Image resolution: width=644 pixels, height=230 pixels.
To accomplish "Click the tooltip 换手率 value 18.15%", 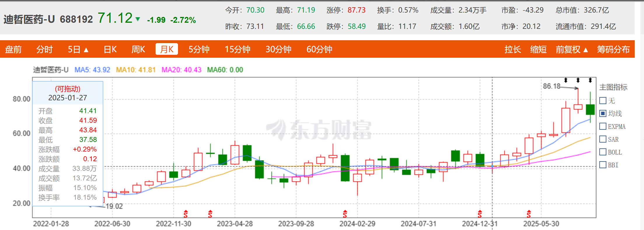I will [x=85, y=197].
